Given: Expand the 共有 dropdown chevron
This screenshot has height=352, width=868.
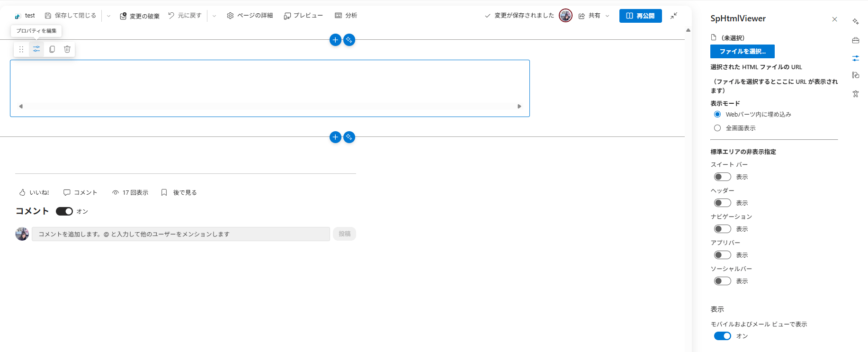Looking at the screenshot, I should 607,16.
